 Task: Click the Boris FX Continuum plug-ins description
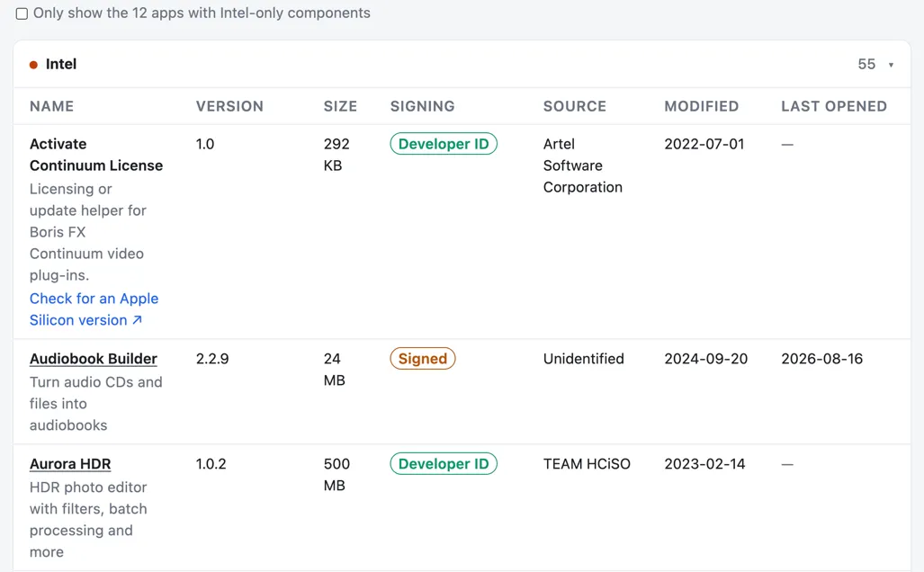[88, 232]
